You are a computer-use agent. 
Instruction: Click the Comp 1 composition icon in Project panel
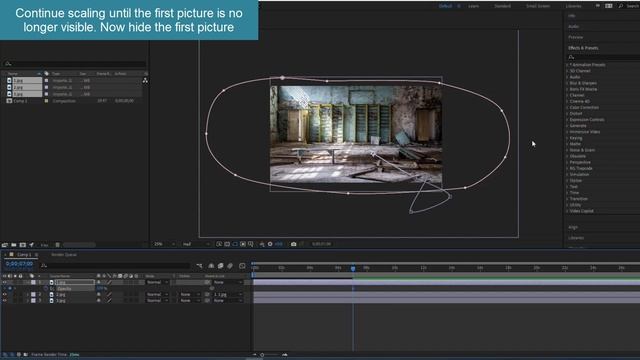9,100
